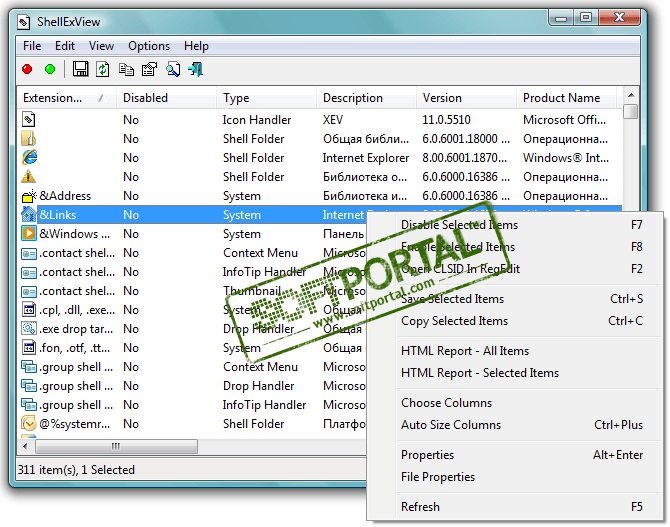Click the '311 item(s), 1 Selected' status text
The image size is (670, 527).
(76, 470)
